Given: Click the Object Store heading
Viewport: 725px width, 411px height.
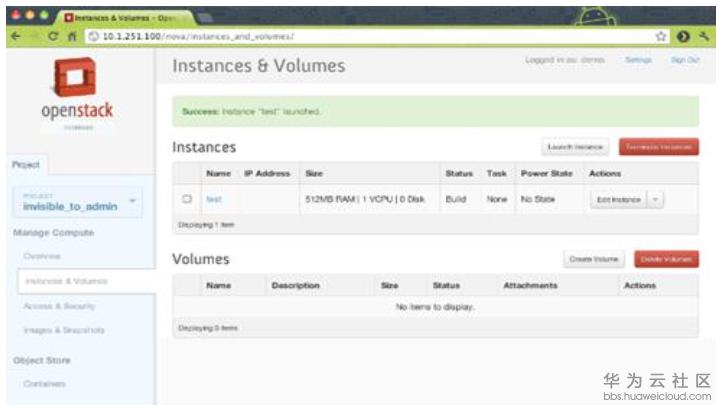Looking at the screenshot, I should [x=42, y=360].
